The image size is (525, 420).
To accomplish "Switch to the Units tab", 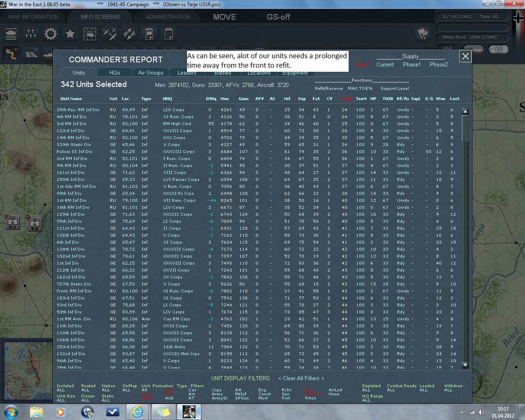I will [x=78, y=73].
